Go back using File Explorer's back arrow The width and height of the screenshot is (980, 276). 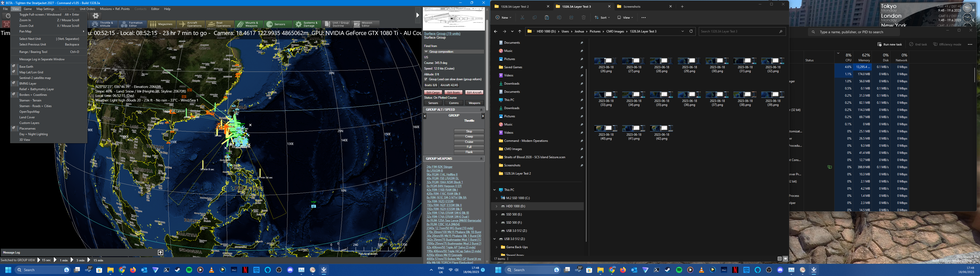coord(495,31)
